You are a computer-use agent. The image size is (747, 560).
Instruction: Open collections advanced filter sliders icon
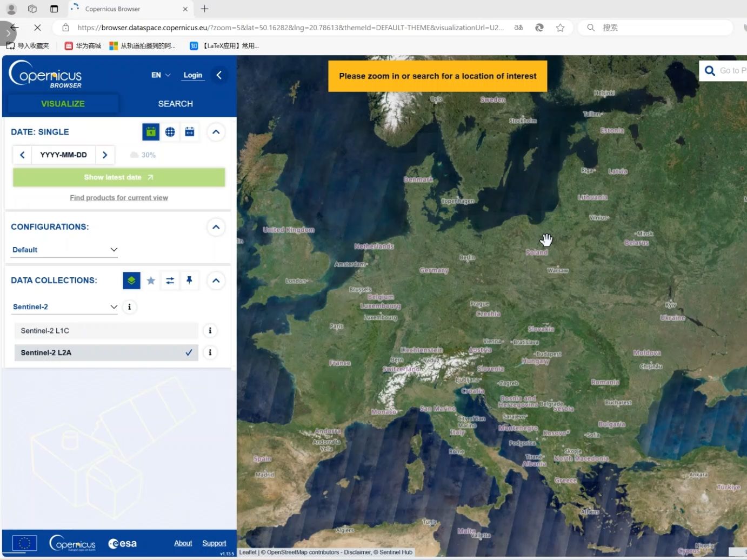point(170,281)
